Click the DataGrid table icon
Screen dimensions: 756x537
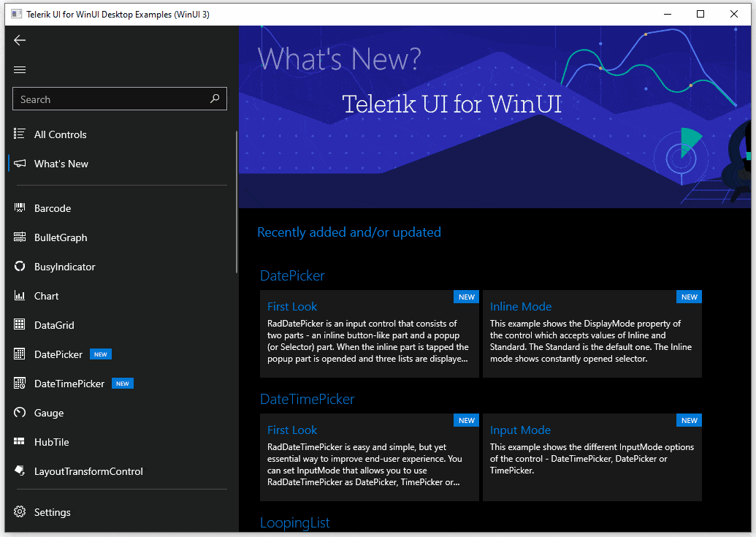click(x=19, y=324)
